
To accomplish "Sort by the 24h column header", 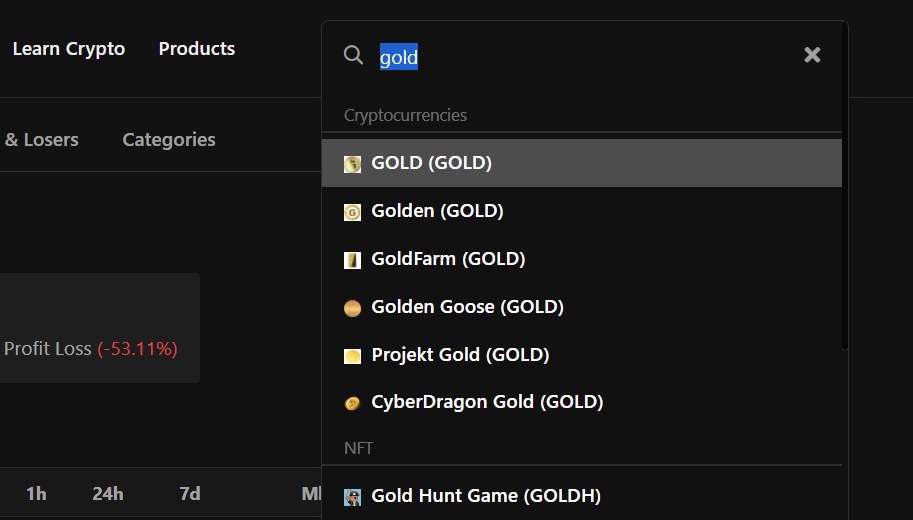I will click(x=108, y=494).
